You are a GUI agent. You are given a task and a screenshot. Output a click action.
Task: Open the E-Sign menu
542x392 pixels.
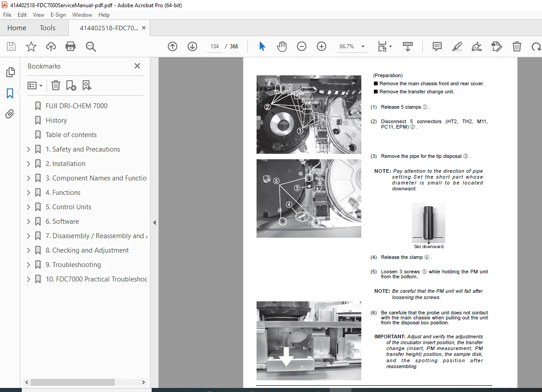click(58, 15)
